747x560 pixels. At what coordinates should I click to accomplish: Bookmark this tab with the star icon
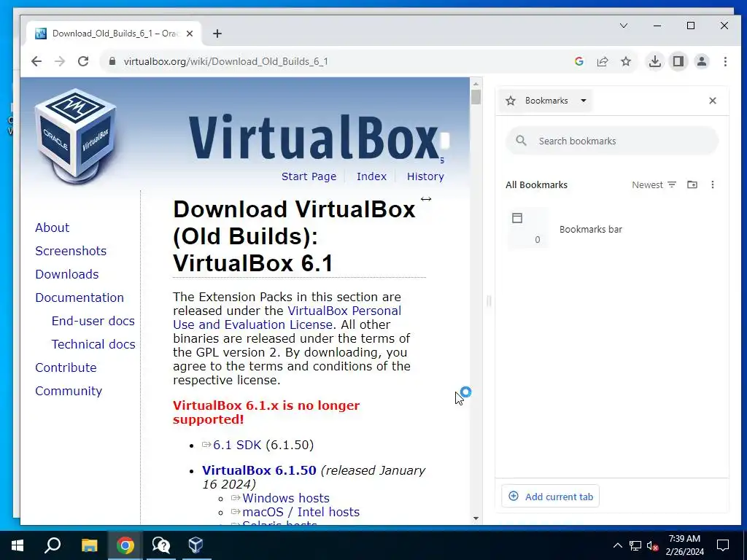(625, 61)
